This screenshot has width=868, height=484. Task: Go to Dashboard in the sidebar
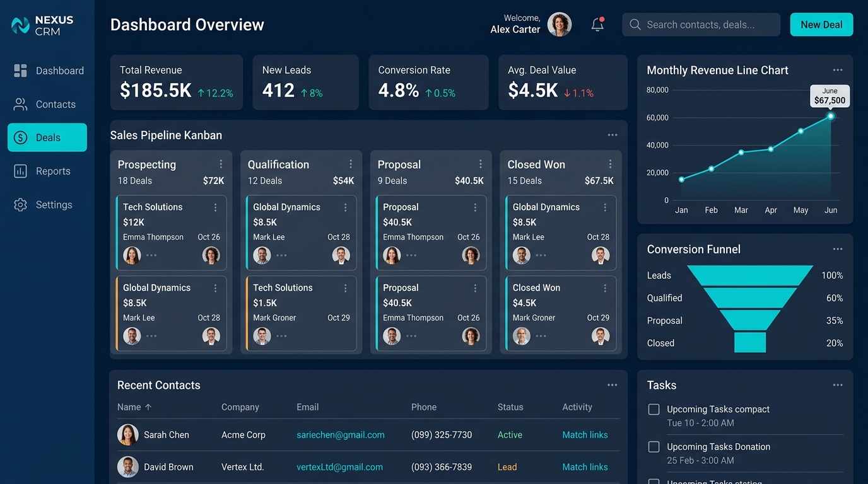click(47, 71)
